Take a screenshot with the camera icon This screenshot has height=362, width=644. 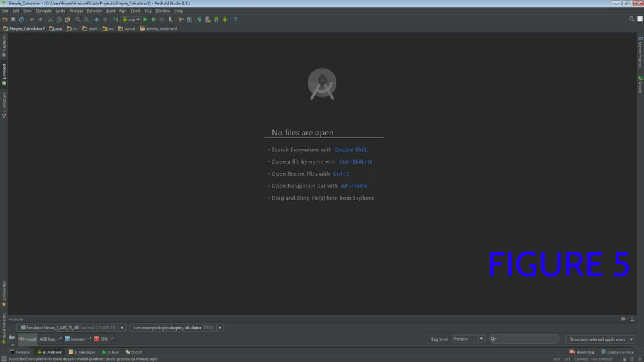(x=12, y=337)
